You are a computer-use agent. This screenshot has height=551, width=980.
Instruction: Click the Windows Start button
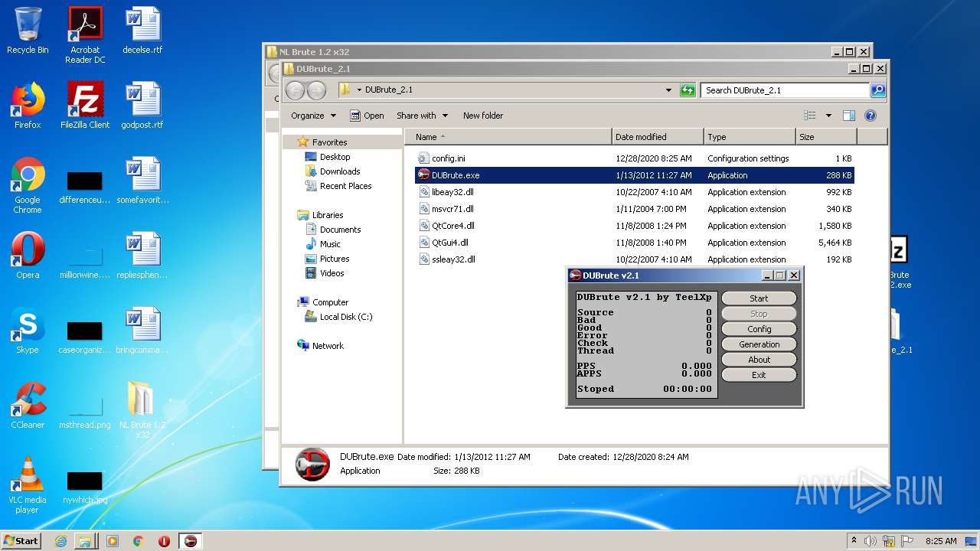point(21,540)
